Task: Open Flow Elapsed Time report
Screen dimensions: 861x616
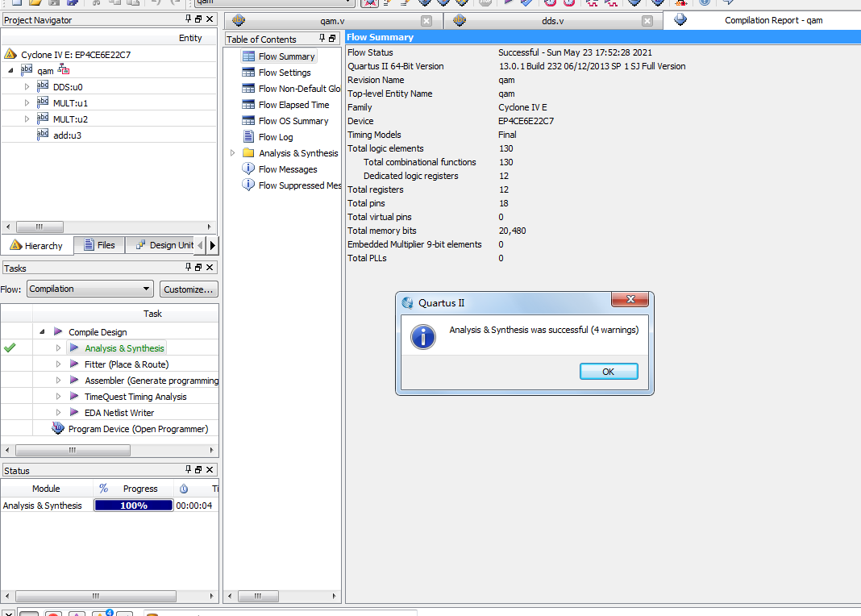Action: coord(293,104)
